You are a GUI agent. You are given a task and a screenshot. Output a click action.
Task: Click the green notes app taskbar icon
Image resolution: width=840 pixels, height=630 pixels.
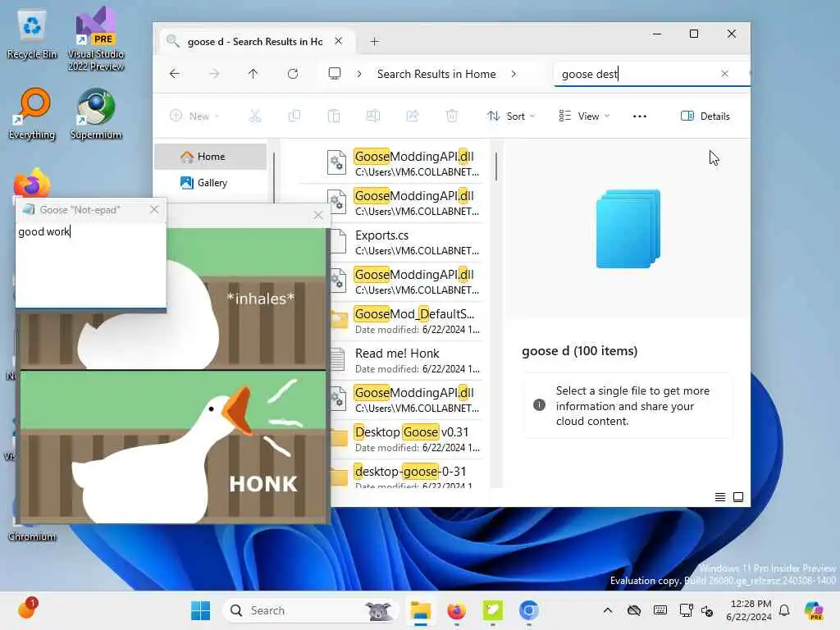click(x=492, y=610)
